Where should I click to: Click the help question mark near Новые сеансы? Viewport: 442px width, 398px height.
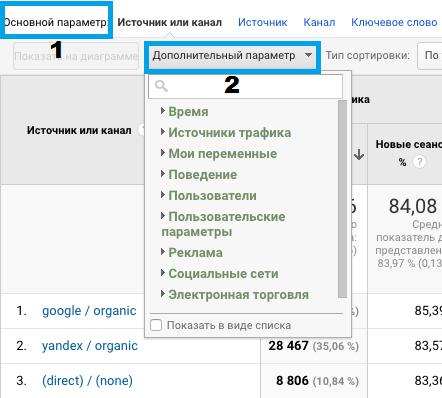click(419, 162)
